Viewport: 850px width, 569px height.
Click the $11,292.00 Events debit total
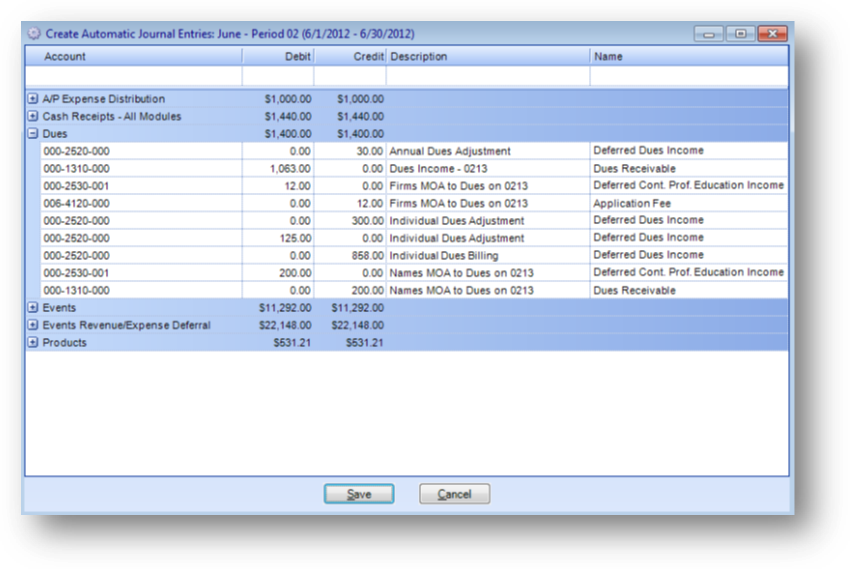click(x=285, y=308)
